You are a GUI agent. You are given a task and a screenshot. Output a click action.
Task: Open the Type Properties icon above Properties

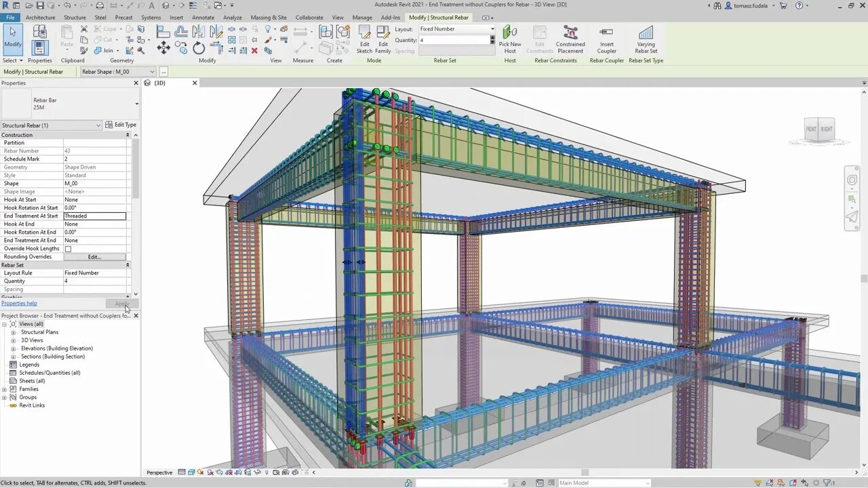pos(40,31)
